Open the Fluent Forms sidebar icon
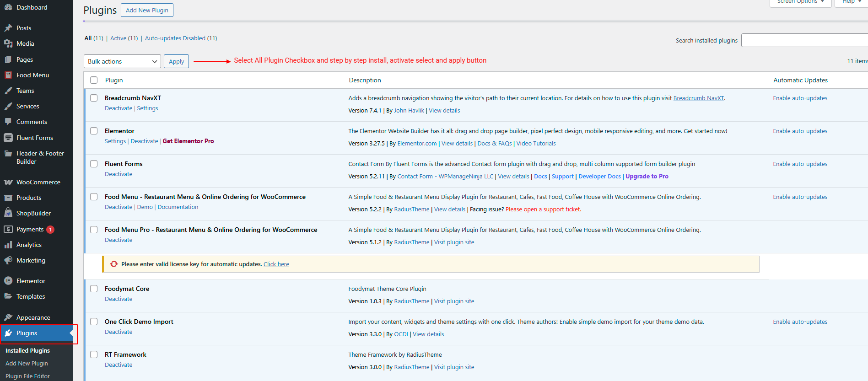868x381 pixels. (x=8, y=138)
